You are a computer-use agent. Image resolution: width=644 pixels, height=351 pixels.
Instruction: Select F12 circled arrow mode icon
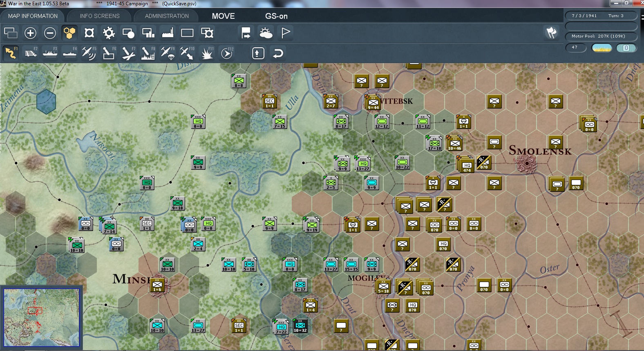[227, 53]
